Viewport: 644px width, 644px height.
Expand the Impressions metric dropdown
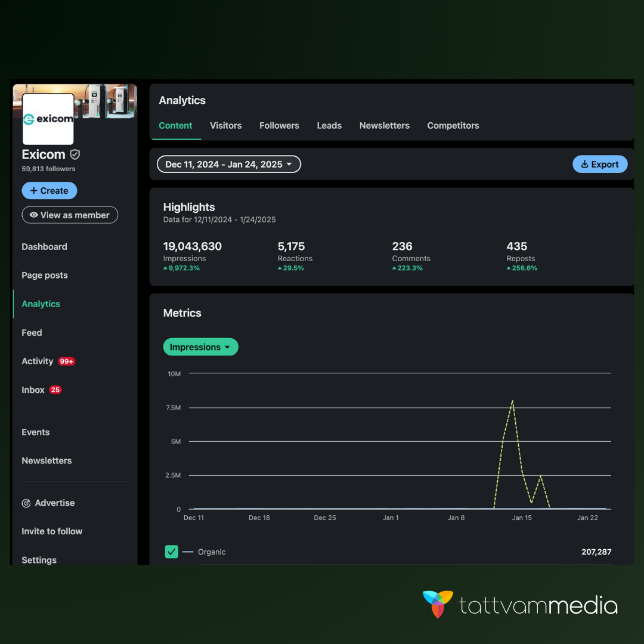click(201, 347)
